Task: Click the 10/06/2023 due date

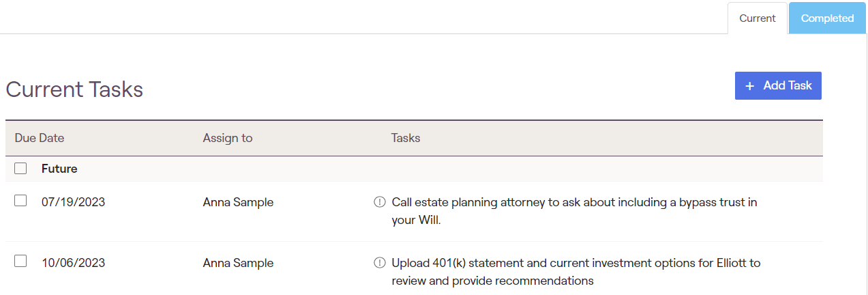Action: [73, 263]
